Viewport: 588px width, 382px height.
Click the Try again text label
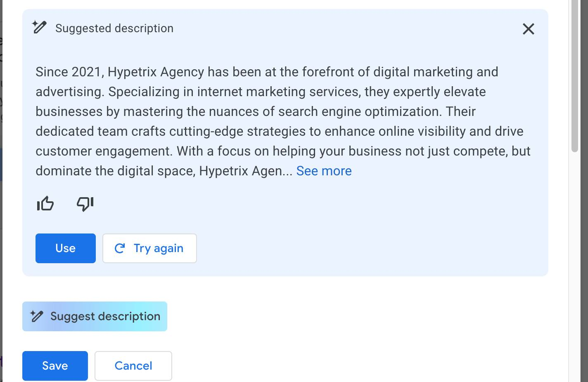pos(158,248)
